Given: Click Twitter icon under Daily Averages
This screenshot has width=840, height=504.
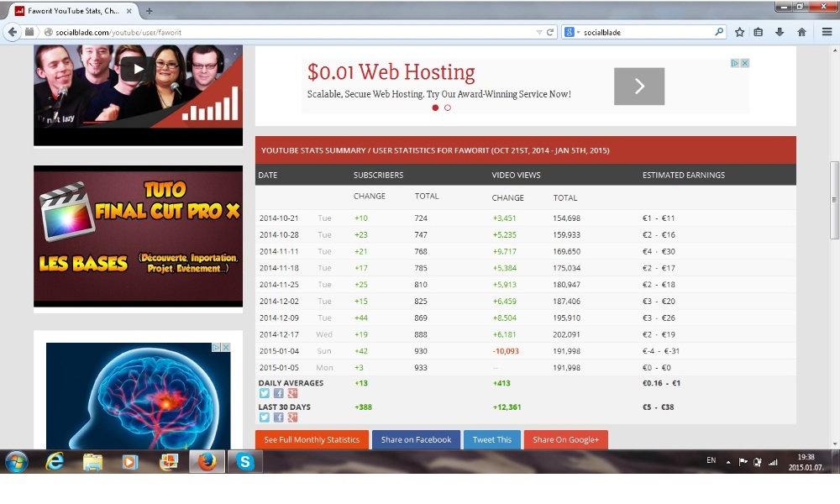Looking at the screenshot, I should [x=264, y=393].
